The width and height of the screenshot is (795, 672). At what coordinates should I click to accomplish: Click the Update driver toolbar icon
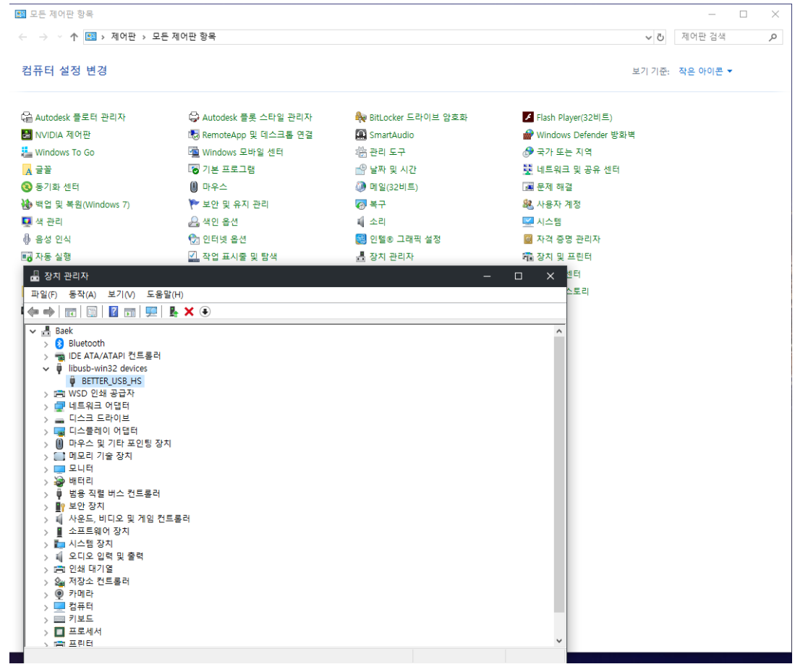pyautogui.click(x=174, y=312)
